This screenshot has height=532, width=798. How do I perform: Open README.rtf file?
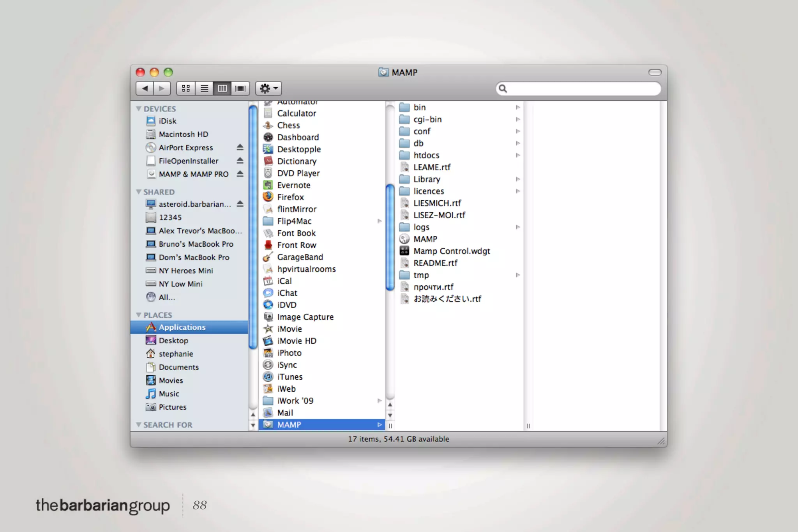click(435, 263)
